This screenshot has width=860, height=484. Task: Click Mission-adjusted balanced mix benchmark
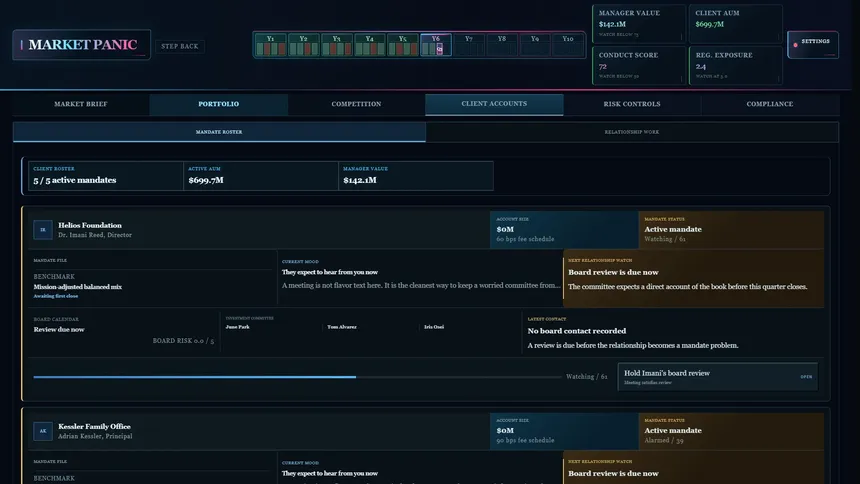tap(77, 287)
